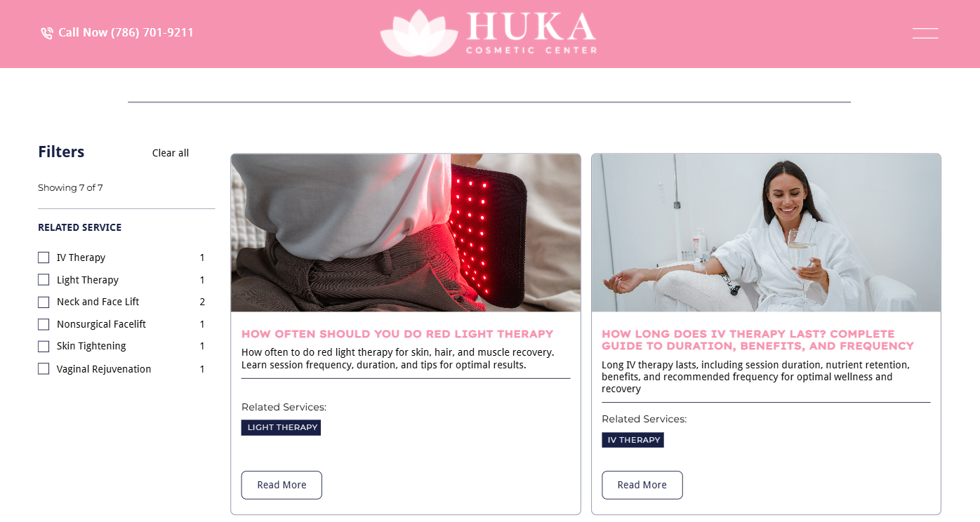Click the Huka lotus flower logo
Viewport: 980px width, 522px height.
[x=419, y=33]
